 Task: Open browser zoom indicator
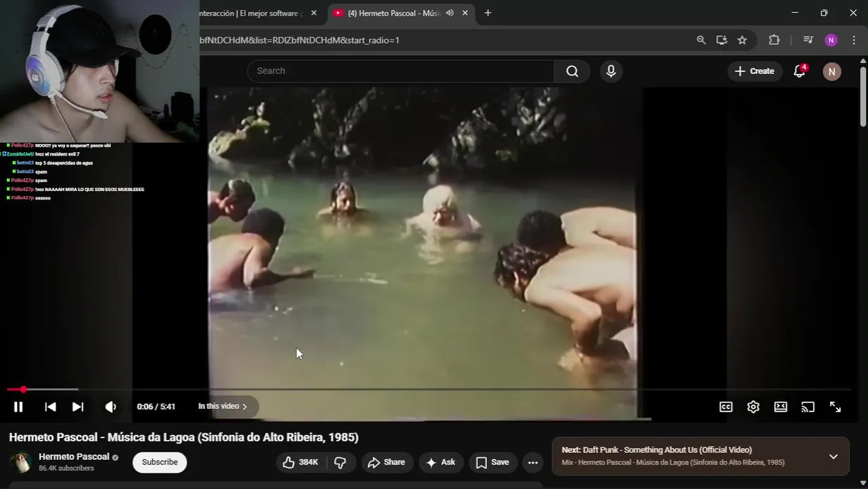(701, 40)
